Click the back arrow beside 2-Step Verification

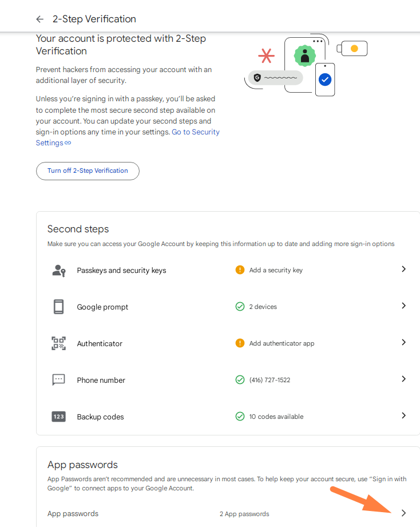(x=39, y=19)
